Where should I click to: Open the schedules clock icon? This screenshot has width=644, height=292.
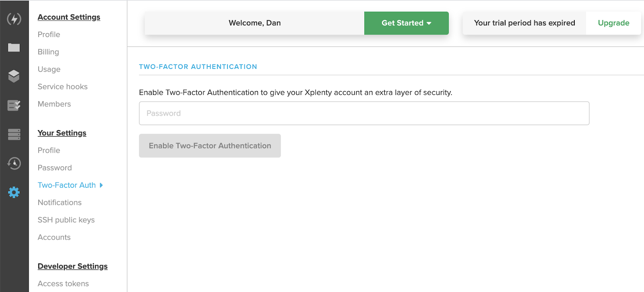pos(14,163)
